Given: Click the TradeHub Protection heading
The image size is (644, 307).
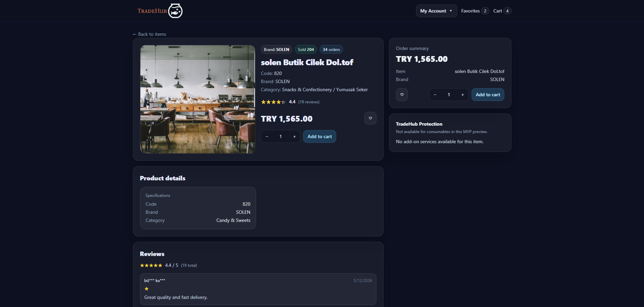Looking at the screenshot, I should pos(419,124).
